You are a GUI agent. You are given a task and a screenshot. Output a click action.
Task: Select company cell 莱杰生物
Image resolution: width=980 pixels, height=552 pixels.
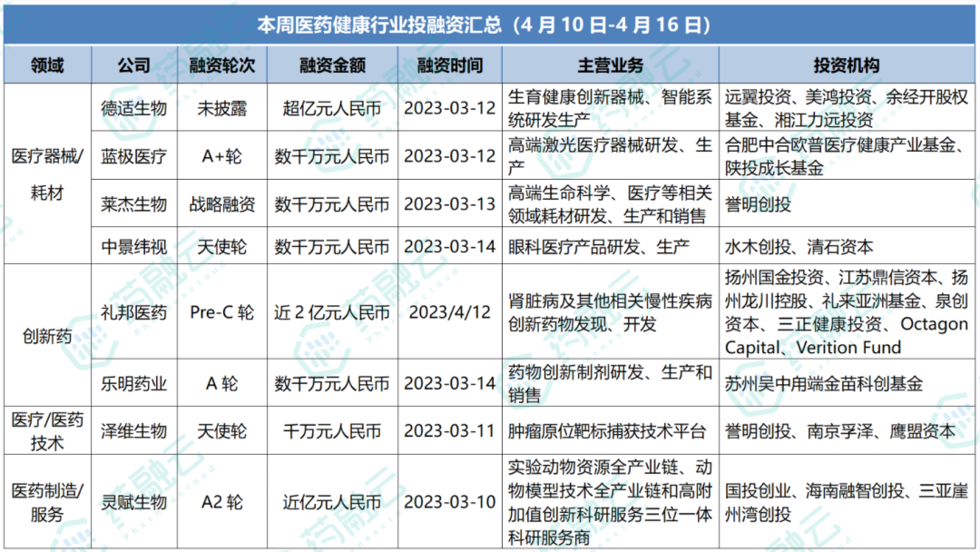click(x=134, y=203)
